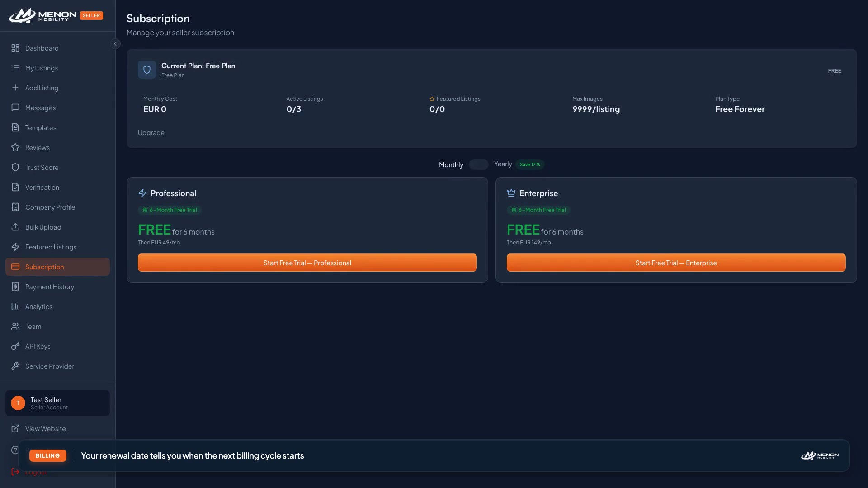This screenshot has height=488, width=868.
Task: Select the Yearly billing label
Action: click(x=503, y=164)
